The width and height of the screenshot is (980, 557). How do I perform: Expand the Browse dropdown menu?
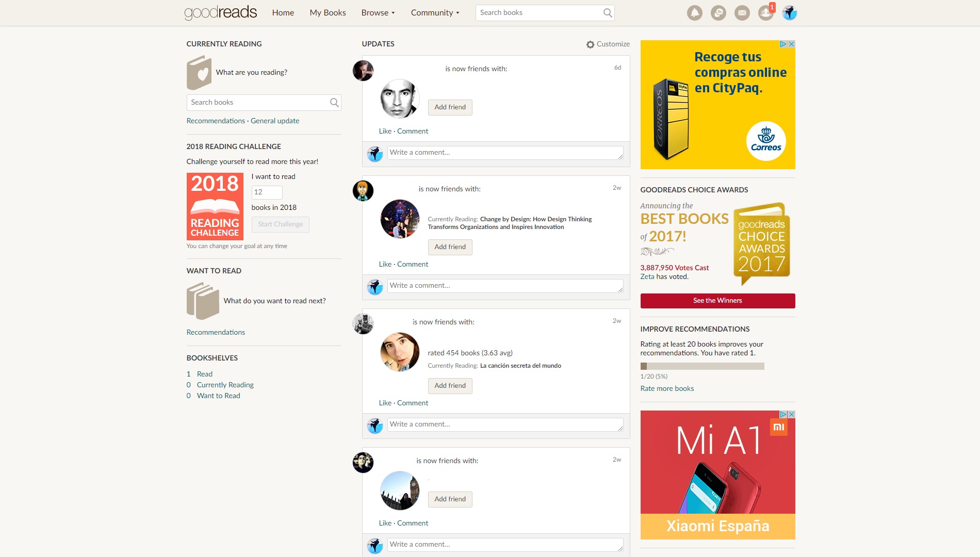[378, 13]
